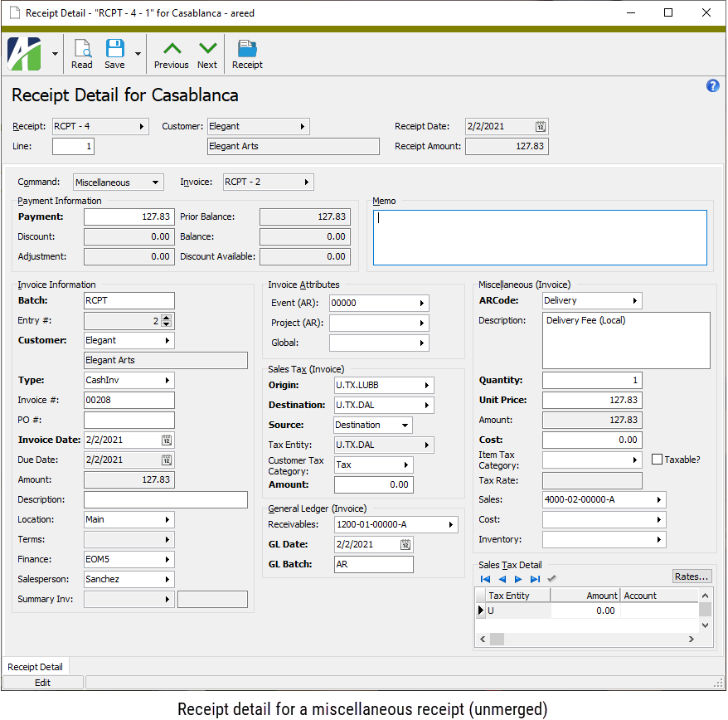
Task: Expand the ARCode Delivery lookup
Action: tap(634, 301)
